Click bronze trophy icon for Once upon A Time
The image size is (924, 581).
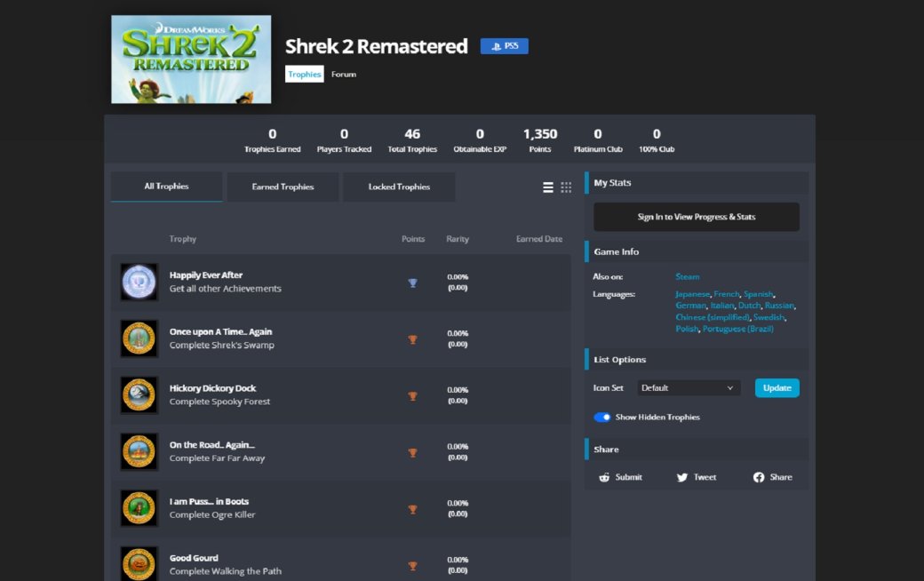pyautogui.click(x=413, y=339)
